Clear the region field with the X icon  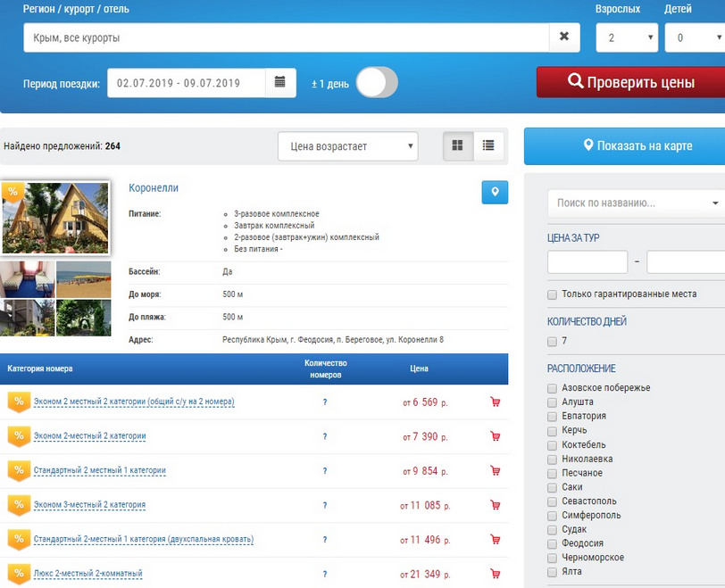(x=563, y=37)
